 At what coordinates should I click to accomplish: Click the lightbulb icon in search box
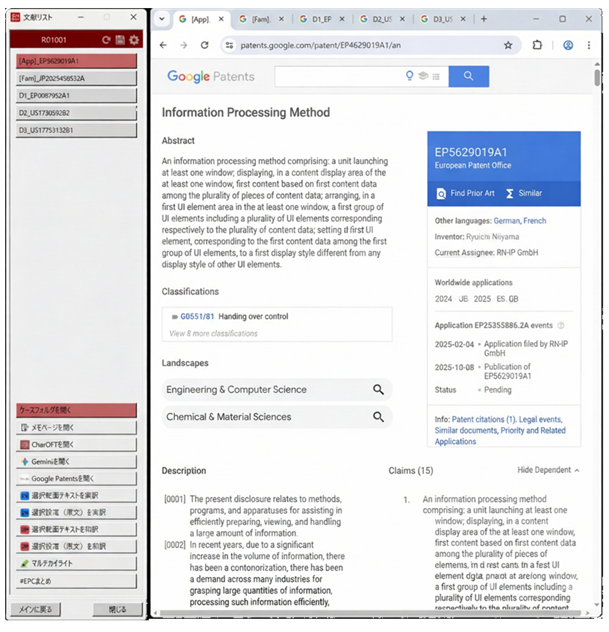[409, 76]
